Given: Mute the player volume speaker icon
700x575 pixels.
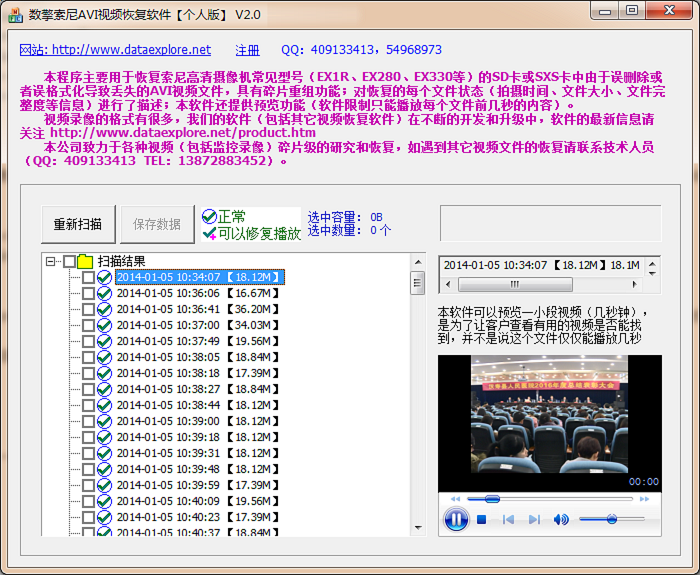Looking at the screenshot, I should coord(561,520).
